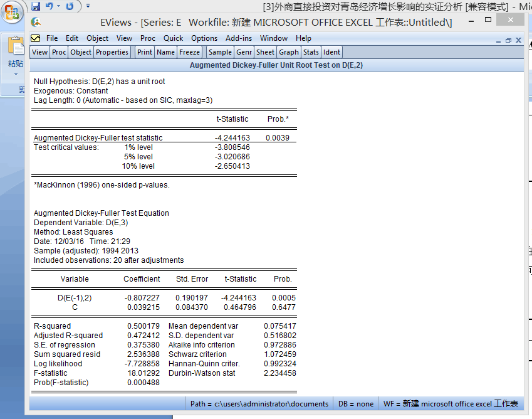
Task: Open the Quick menu
Action: (x=173, y=38)
